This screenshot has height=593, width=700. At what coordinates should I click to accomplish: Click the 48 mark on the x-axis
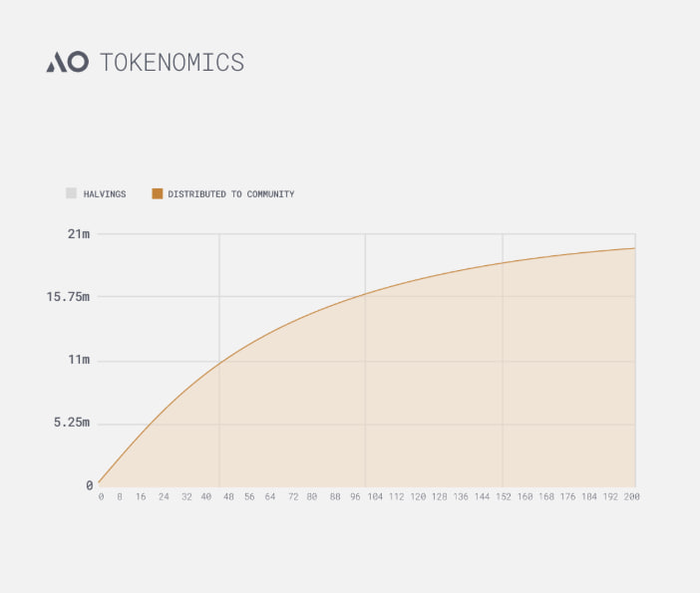click(x=227, y=496)
